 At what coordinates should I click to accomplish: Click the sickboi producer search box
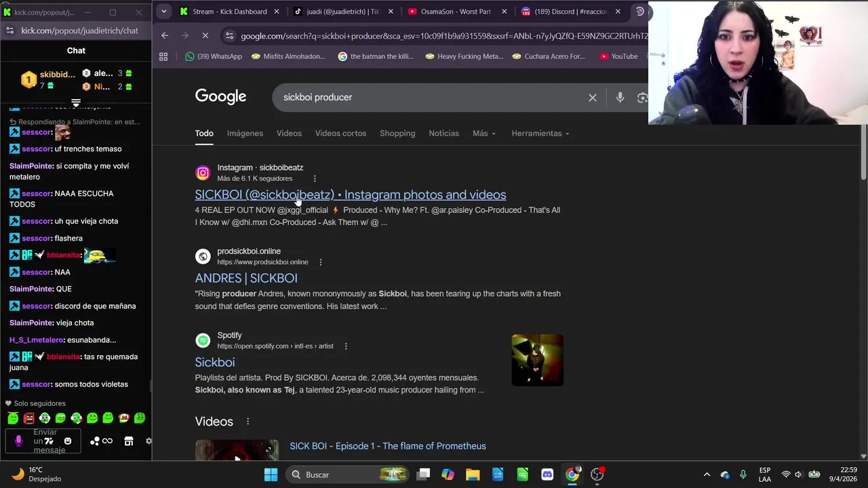pos(433,98)
